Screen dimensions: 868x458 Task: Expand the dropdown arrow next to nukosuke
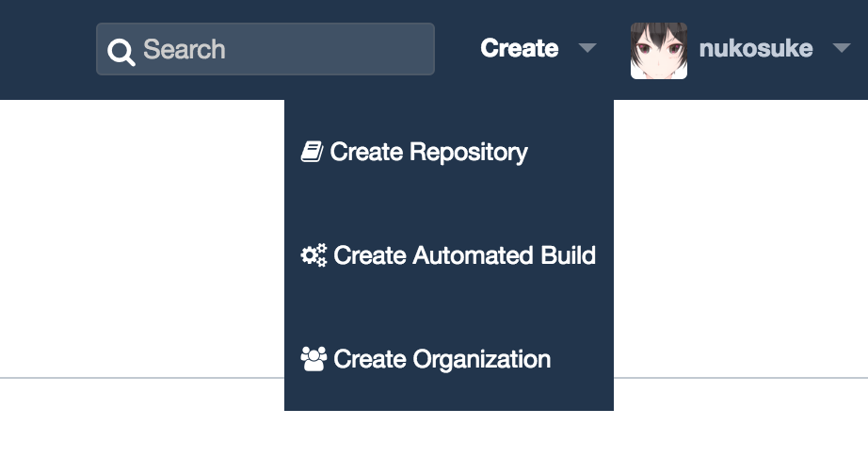coord(842,48)
